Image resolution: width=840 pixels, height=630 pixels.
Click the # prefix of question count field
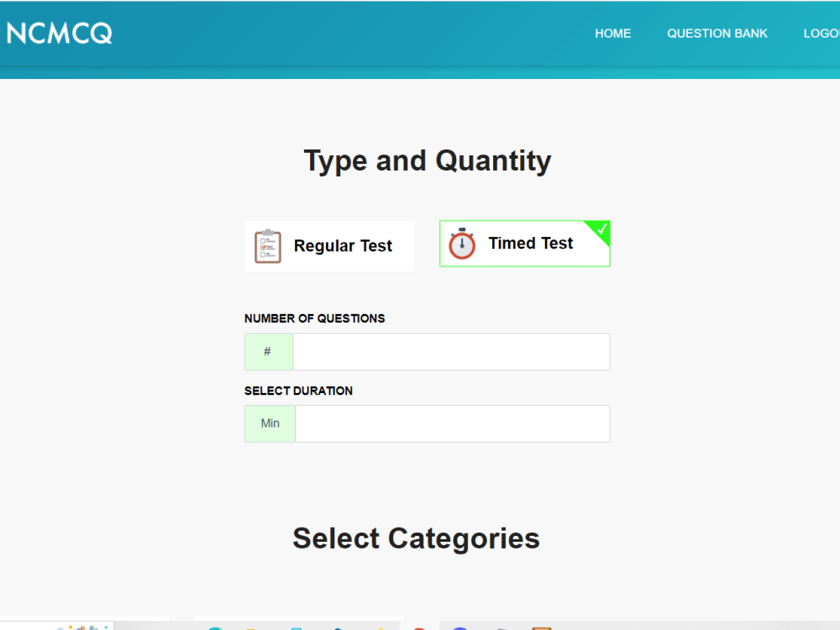click(x=269, y=351)
